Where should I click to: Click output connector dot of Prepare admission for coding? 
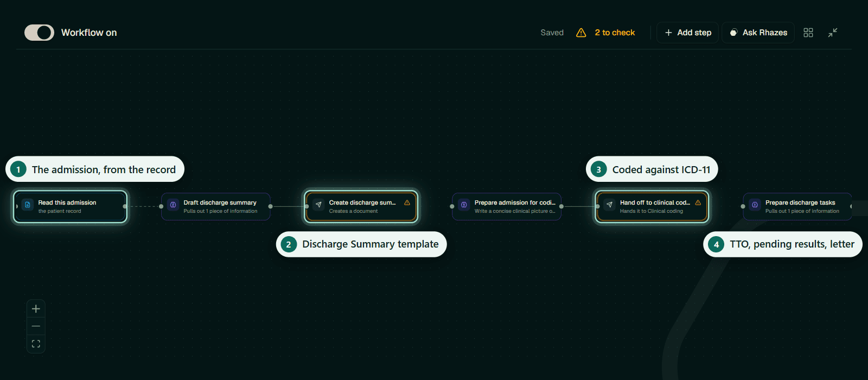[561, 206]
